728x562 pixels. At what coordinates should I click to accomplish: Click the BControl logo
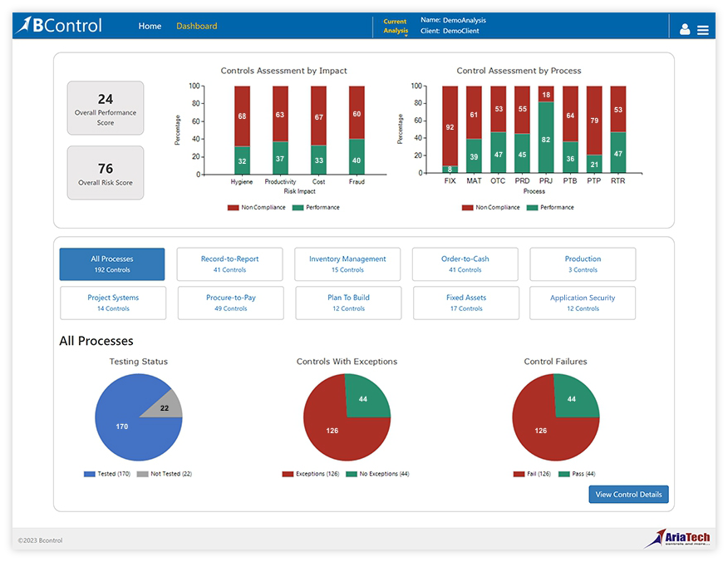[x=58, y=26]
